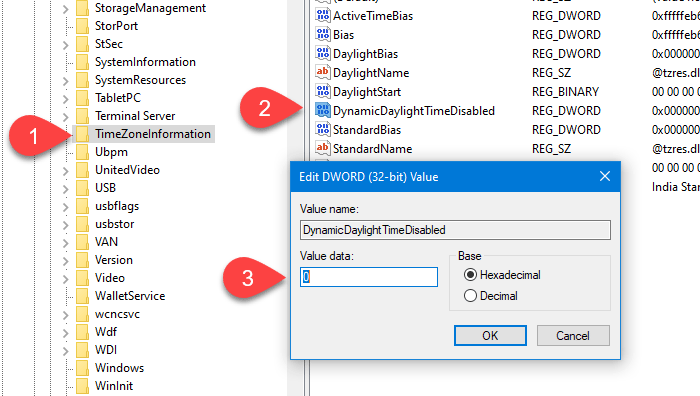Click the Value data field
Screen dimensions: 700x396
click(x=369, y=277)
